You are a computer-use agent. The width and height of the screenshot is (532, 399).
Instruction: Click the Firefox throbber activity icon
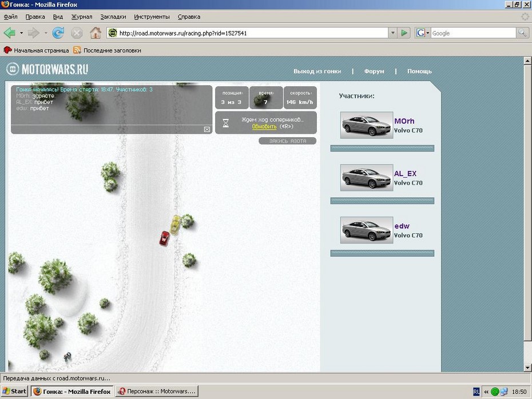click(525, 17)
